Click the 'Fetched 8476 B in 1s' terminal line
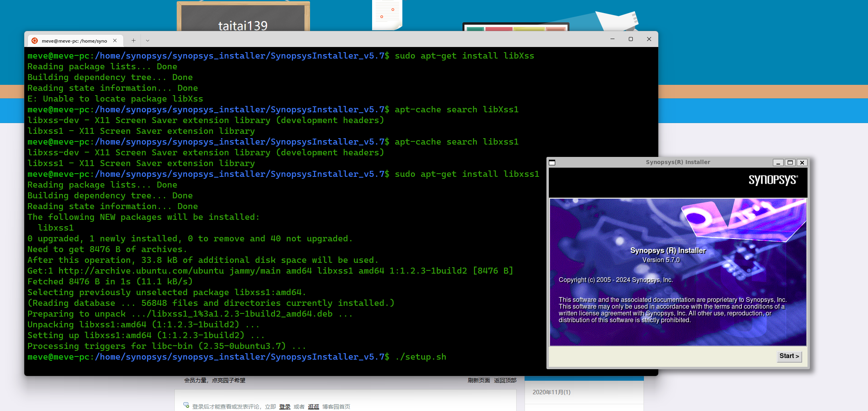The image size is (868, 411). pyautogui.click(x=110, y=282)
